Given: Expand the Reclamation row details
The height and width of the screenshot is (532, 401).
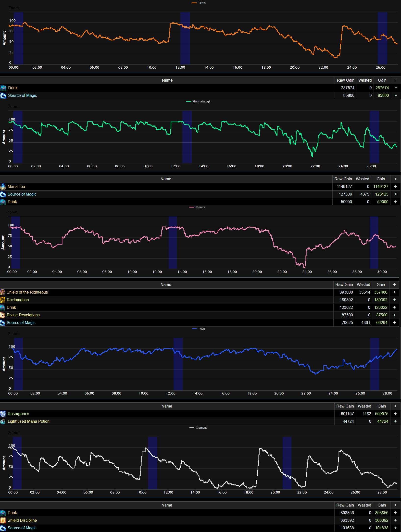Looking at the screenshot, I should pos(394,300).
